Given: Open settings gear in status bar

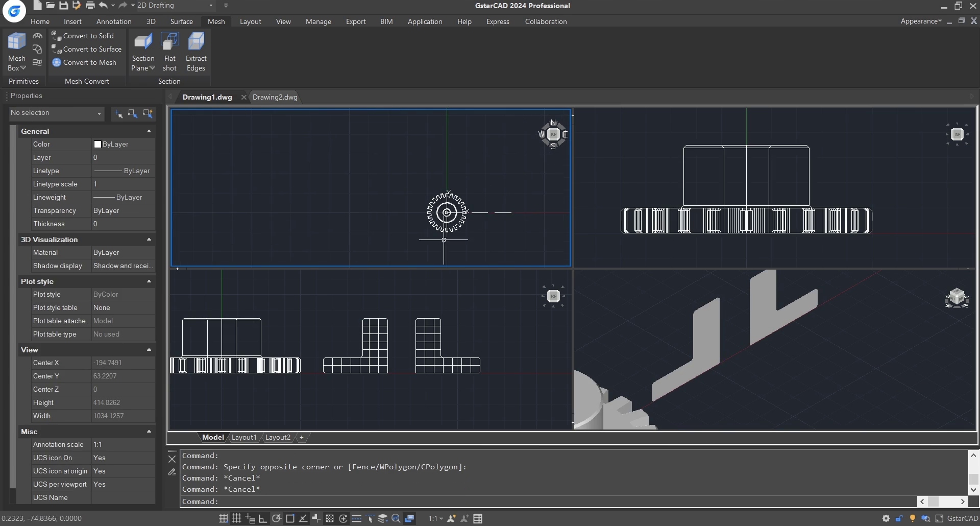Looking at the screenshot, I should [886, 518].
